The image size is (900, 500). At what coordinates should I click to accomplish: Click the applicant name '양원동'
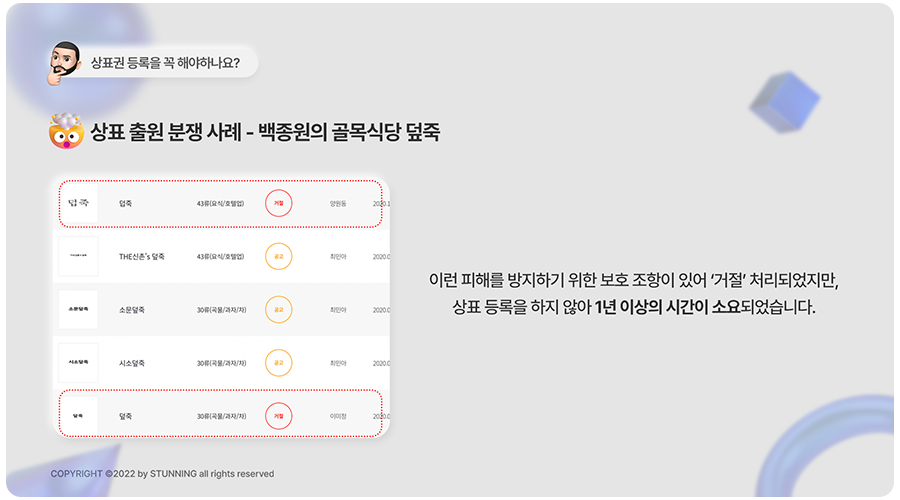tap(338, 203)
